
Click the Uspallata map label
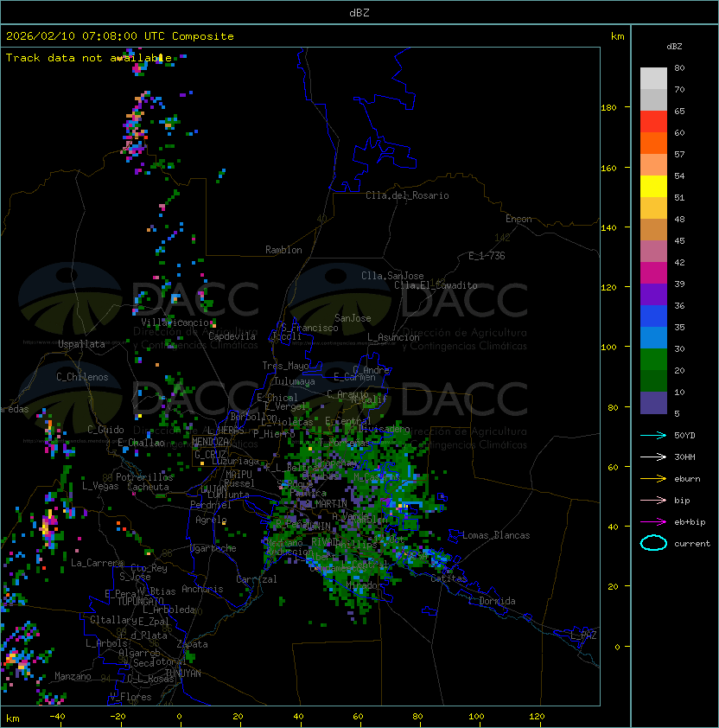click(x=81, y=344)
